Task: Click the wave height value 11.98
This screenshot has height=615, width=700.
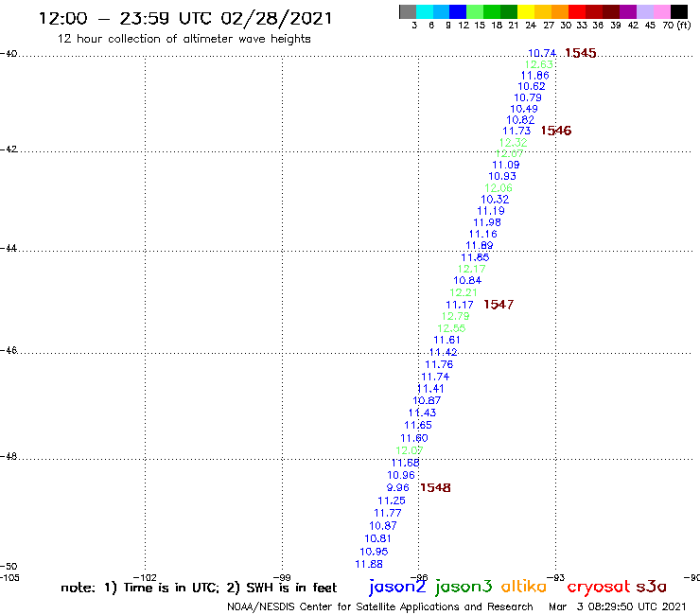Action: tap(487, 222)
